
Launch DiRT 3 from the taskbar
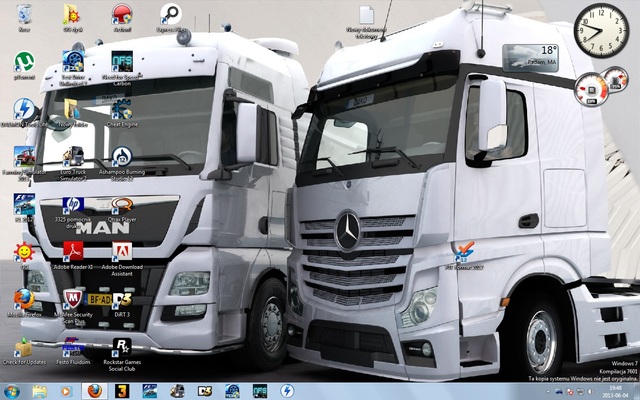[204, 391]
